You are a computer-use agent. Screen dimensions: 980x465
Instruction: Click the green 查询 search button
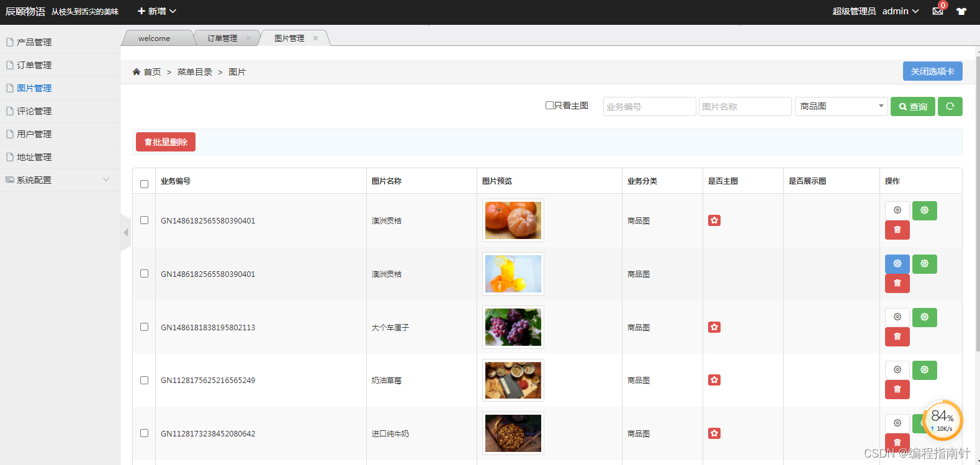click(913, 106)
